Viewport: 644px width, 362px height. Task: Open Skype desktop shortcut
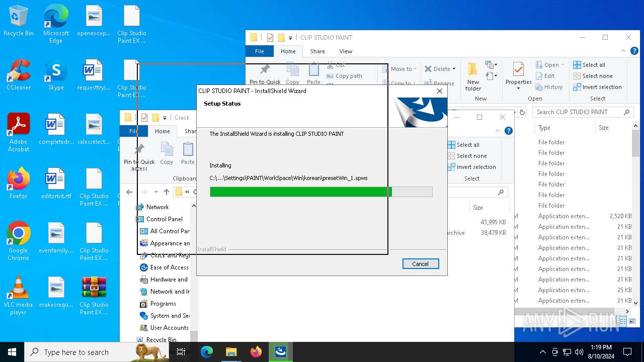[x=56, y=74]
